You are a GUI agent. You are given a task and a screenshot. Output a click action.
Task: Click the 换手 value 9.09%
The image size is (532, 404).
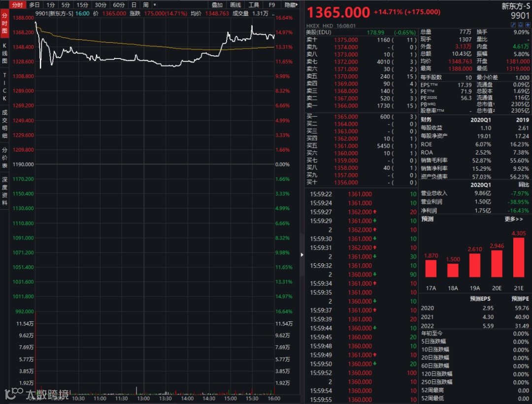tap(521, 32)
